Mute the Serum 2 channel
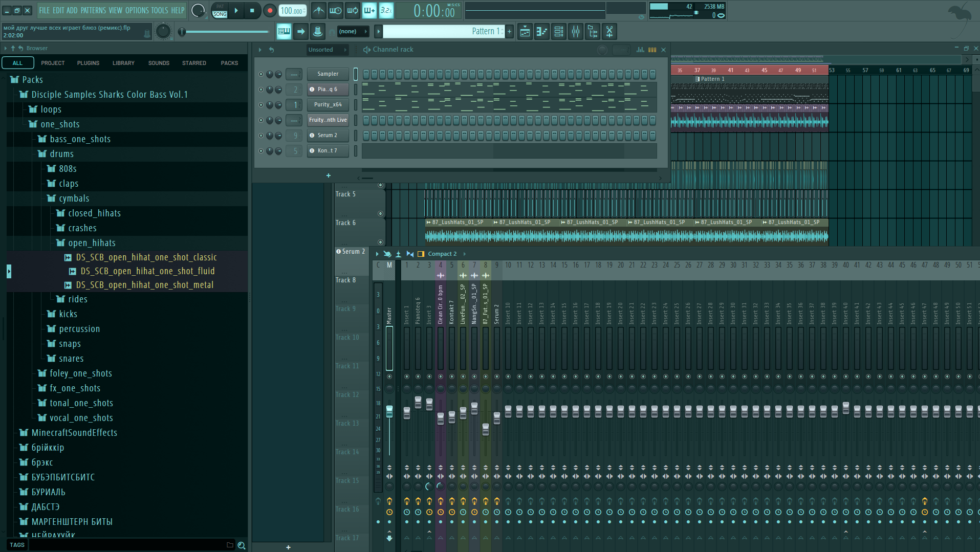980x552 pixels. point(261,136)
